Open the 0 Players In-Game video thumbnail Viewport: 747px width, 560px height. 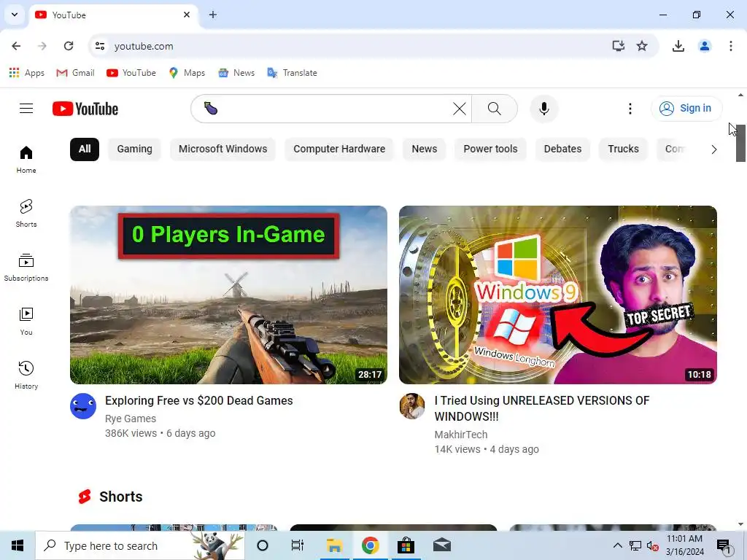pyautogui.click(x=228, y=295)
